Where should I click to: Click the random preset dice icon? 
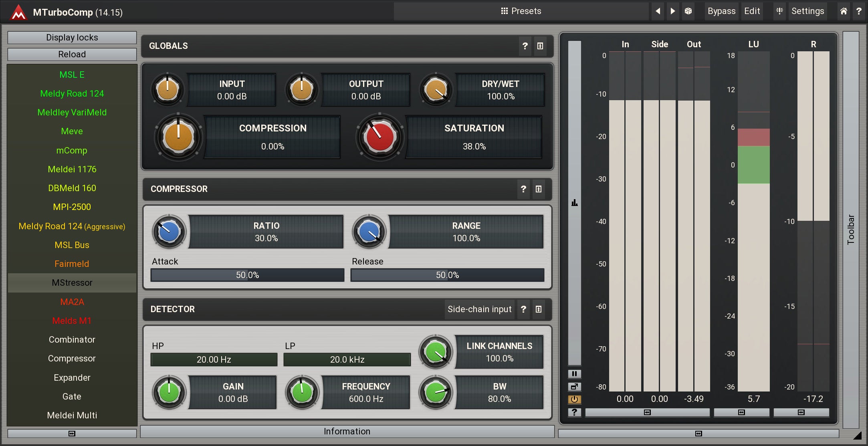(x=688, y=11)
